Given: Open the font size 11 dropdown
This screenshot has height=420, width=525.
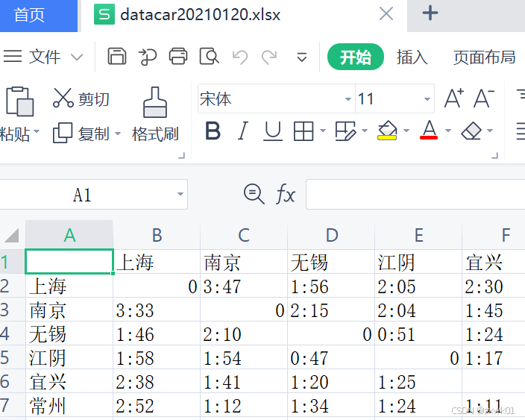Looking at the screenshot, I should tap(427, 99).
